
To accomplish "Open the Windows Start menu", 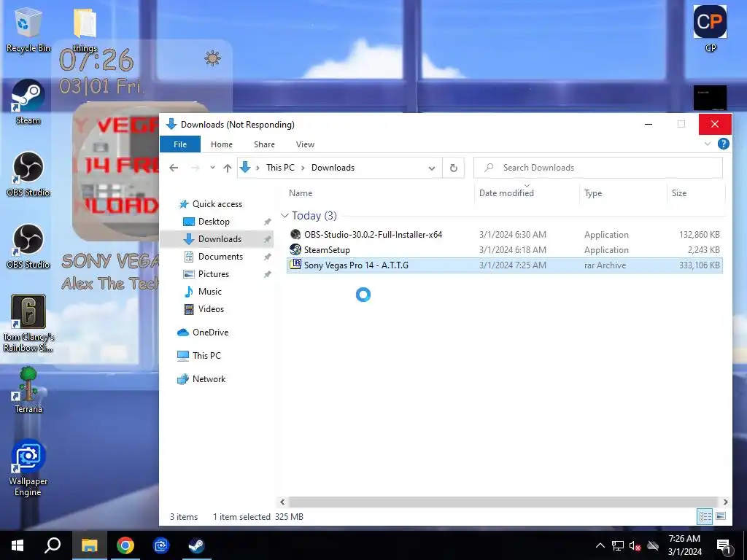I will click(x=18, y=545).
